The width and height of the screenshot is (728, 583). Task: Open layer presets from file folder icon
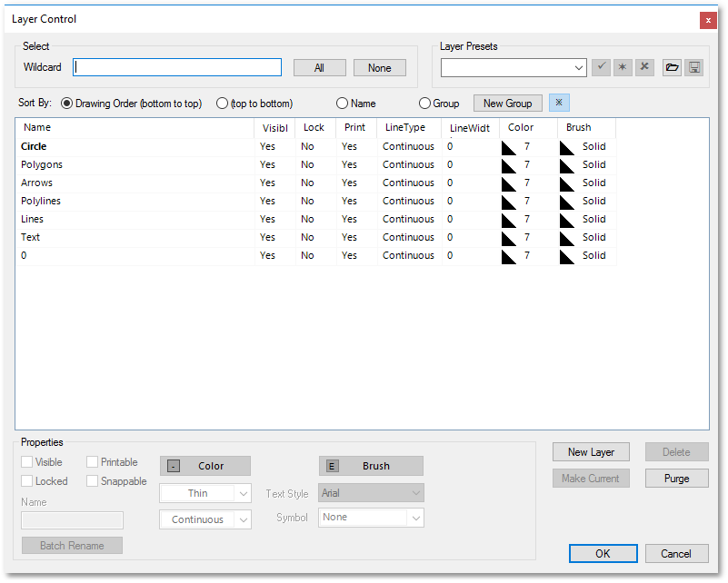tap(672, 68)
